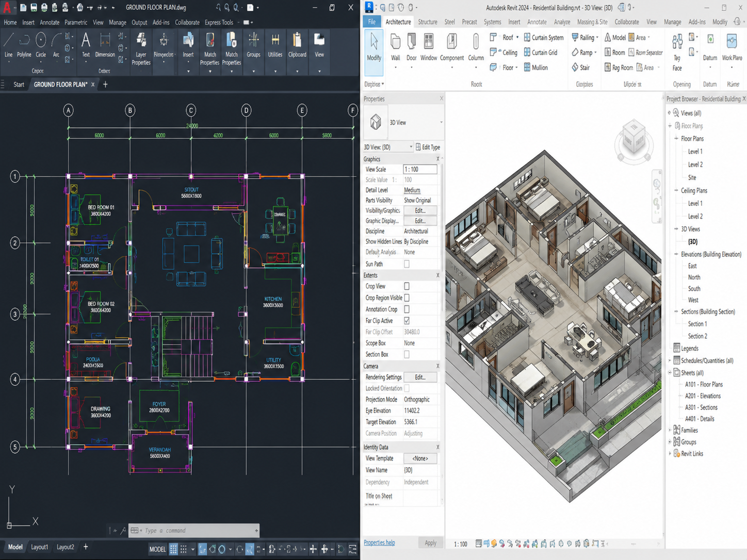Add a new AutoCAD drawing tab
Image resolution: width=747 pixels, height=560 pixels.
tap(105, 85)
